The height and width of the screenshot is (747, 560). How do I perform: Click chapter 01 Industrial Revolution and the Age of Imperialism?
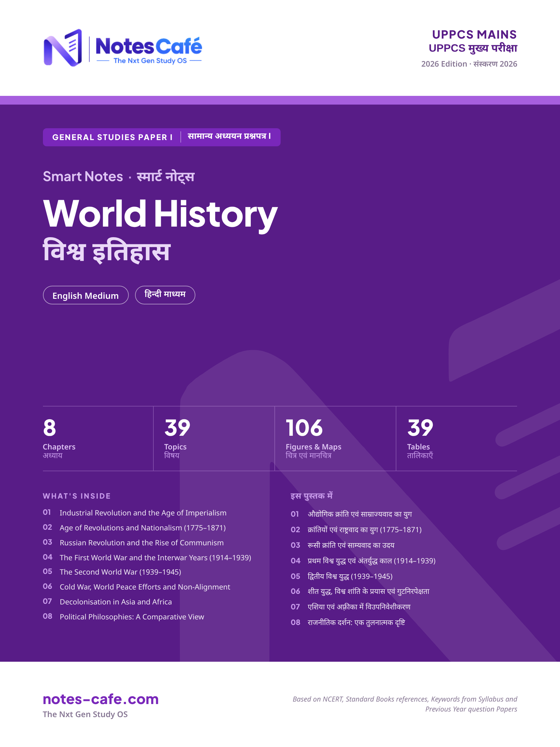point(135,513)
